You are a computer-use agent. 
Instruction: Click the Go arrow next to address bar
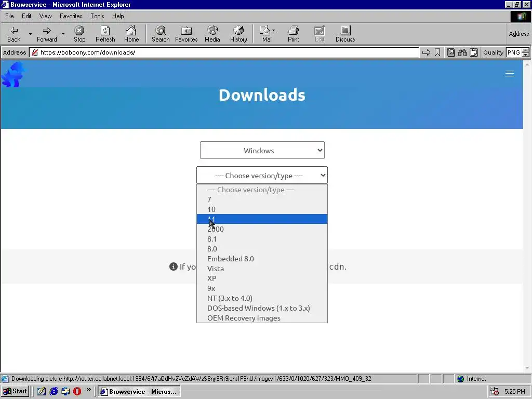(426, 52)
